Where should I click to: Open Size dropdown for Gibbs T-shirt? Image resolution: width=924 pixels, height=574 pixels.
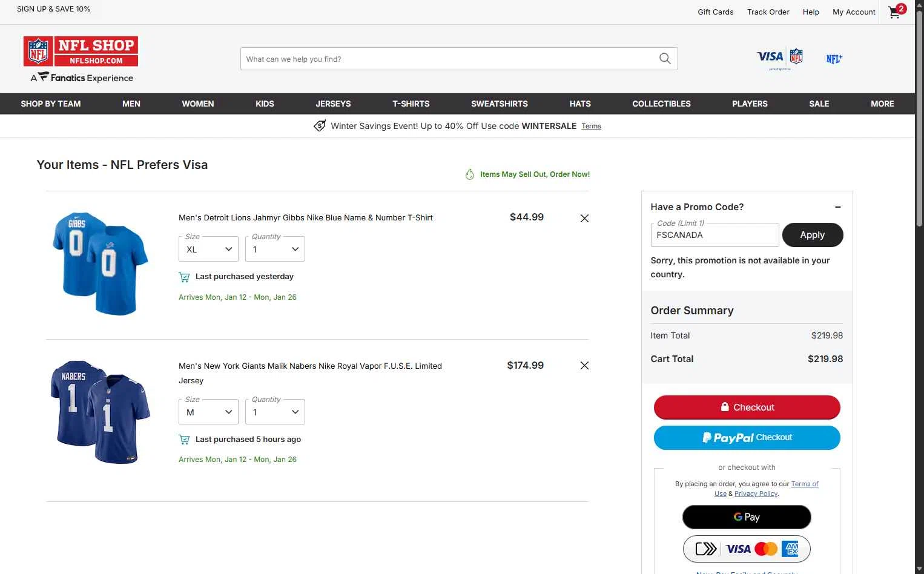(209, 249)
